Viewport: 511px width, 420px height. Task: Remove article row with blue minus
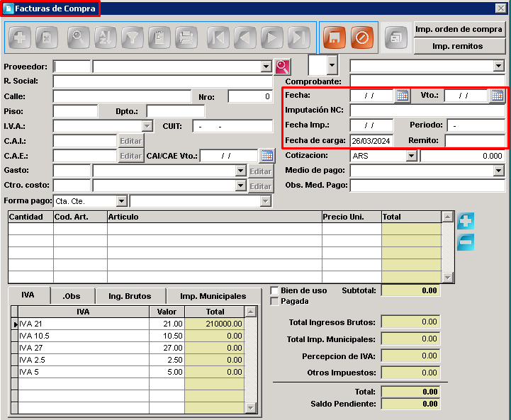coord(466,242)
